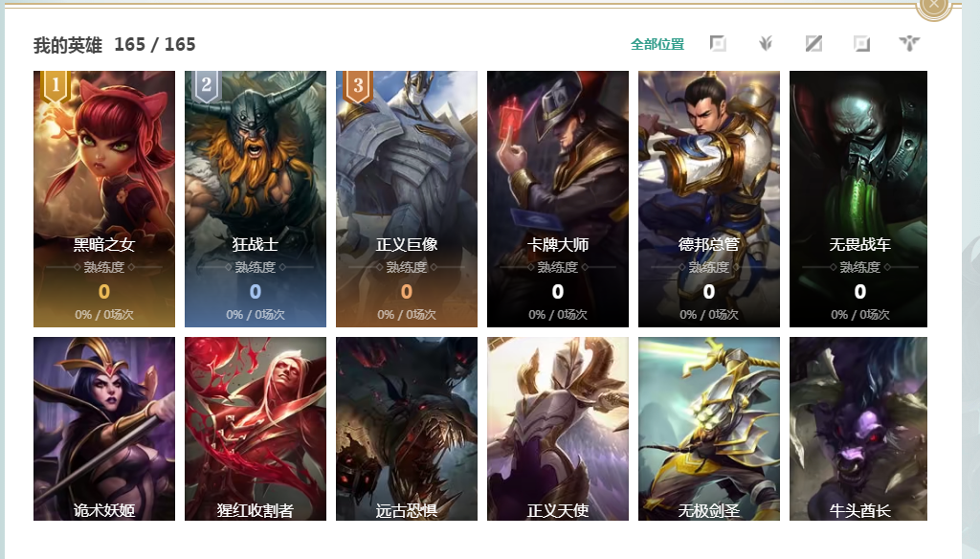Open the 卡牌大师 hero card

pos(558,199)
